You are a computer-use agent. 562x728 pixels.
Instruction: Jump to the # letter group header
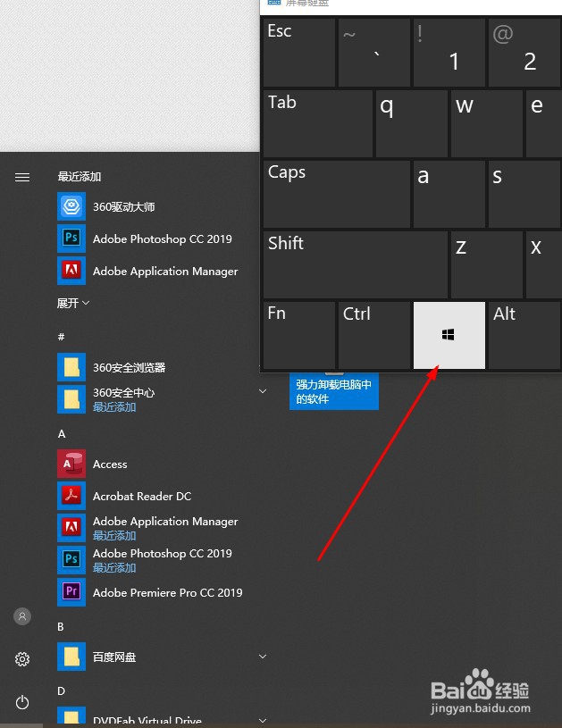point(61,336)
